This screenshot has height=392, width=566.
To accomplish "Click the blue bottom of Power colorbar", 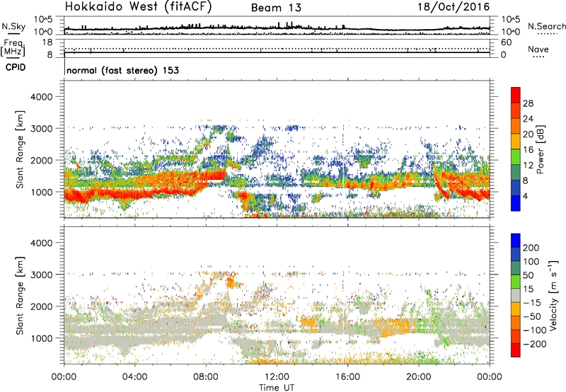I will pos(516,203).
